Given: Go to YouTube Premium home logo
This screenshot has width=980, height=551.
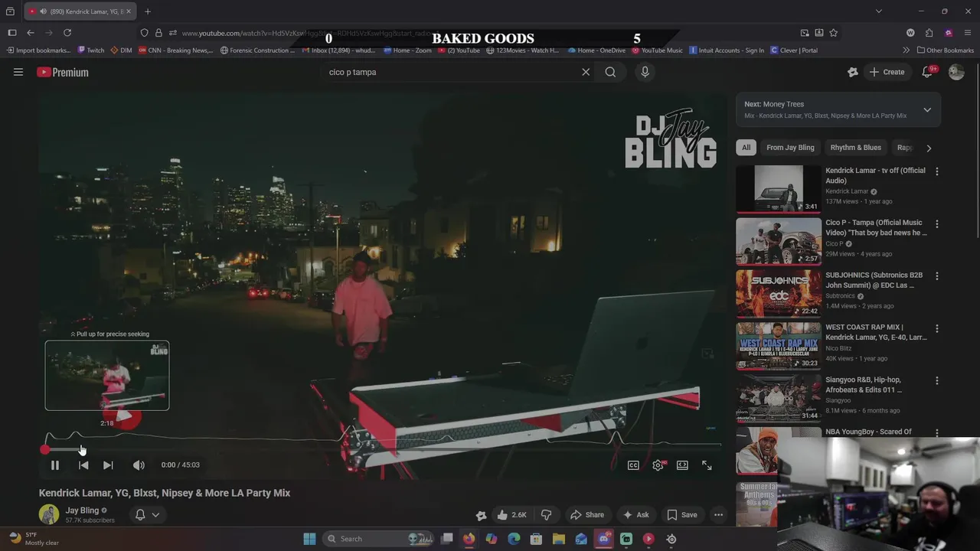Looking at the screenshot, I should pos(63,72).
